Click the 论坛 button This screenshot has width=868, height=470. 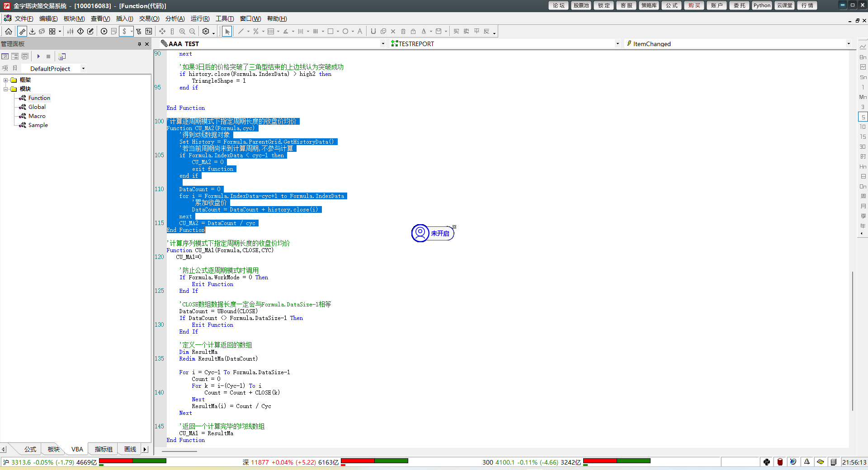tap(559, 5)
